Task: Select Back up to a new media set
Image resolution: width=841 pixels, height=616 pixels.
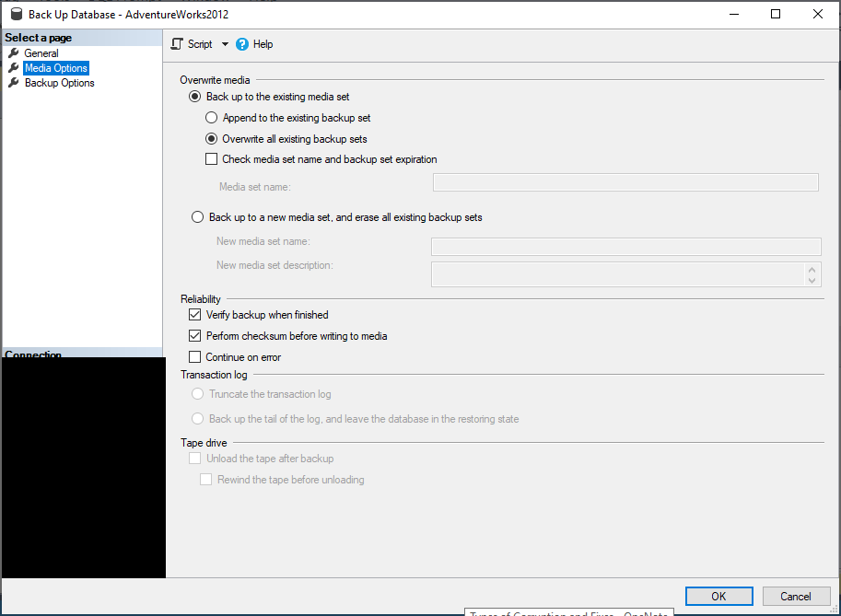Action: pyautogui.click(x=197, y=217)
